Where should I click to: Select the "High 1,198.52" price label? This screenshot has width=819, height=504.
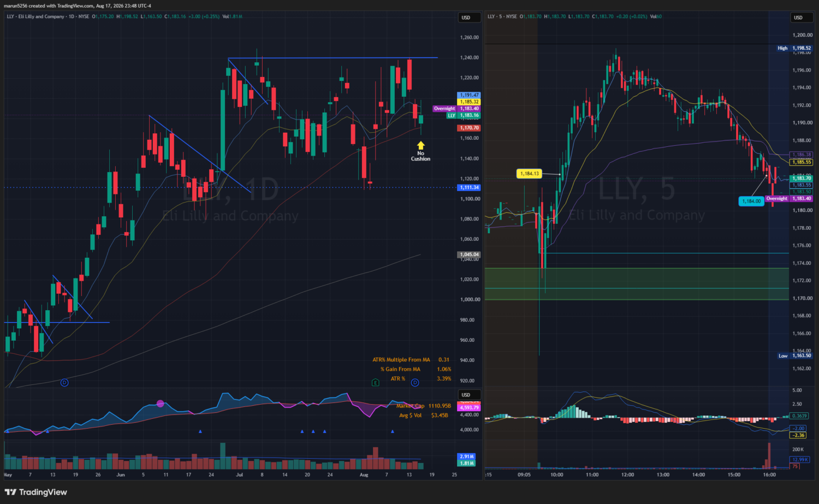[x=794, y=48]
